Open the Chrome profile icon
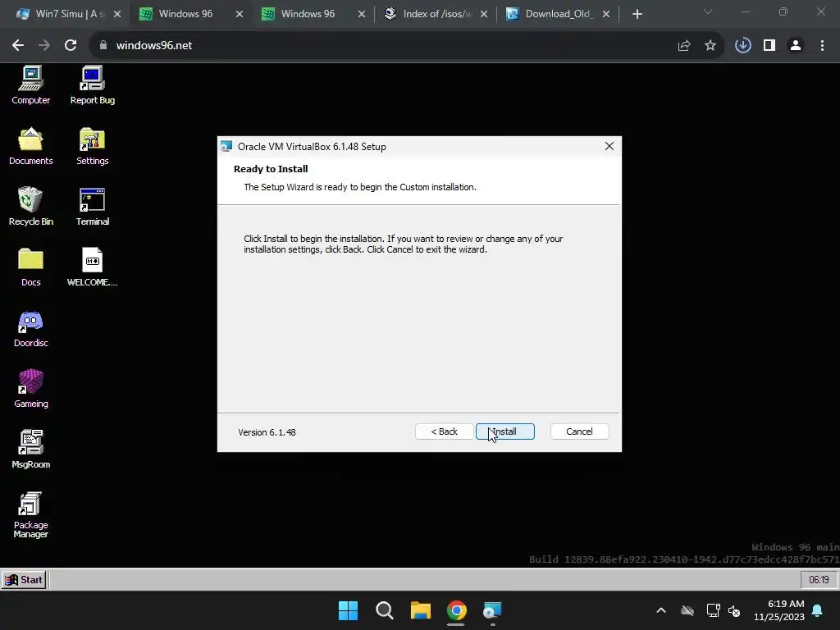This screenshot has width=840, height=630. pyautogui.click(x=796, y=46)
